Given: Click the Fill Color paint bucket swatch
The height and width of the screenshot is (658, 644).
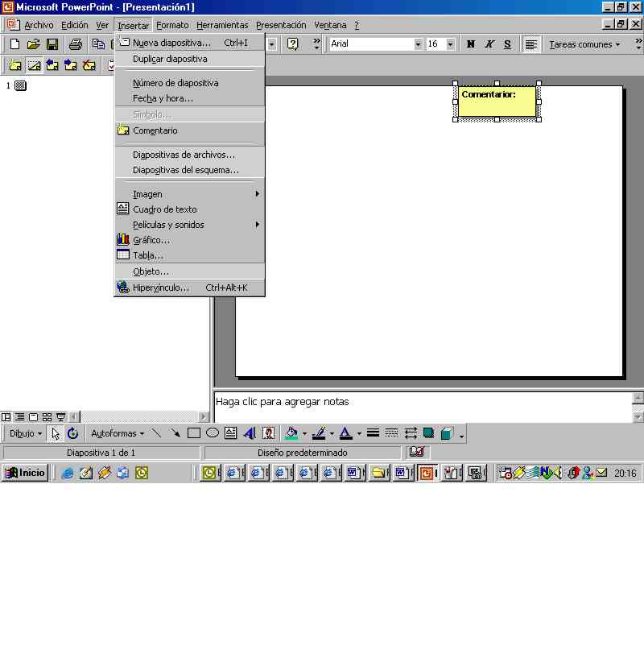Looking at the screenshot, I should 291,433.
